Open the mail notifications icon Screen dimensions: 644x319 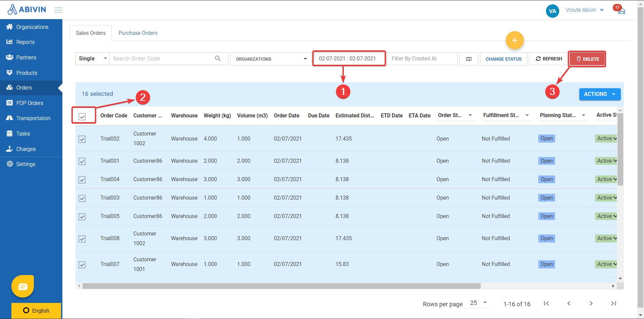point(621,11)
